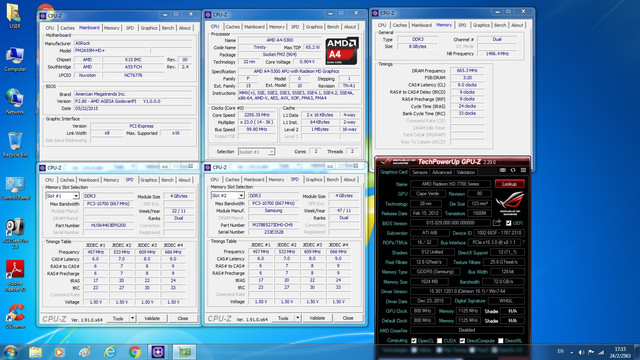
Task: Launch ACDSee Pro 2.5 from desktop
Action: (15, 233)
